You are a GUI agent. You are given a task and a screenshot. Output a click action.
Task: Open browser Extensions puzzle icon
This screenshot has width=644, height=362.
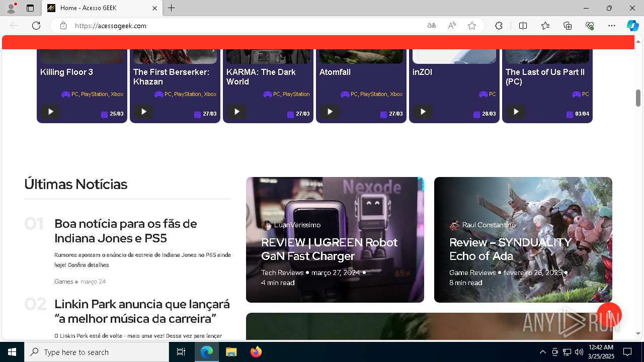click(x=499, y=26)
